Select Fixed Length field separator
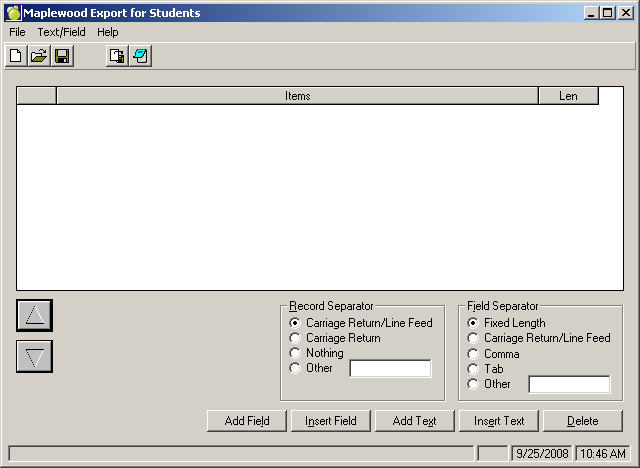Viewport: 640px width, 468px height. (473, 323)
